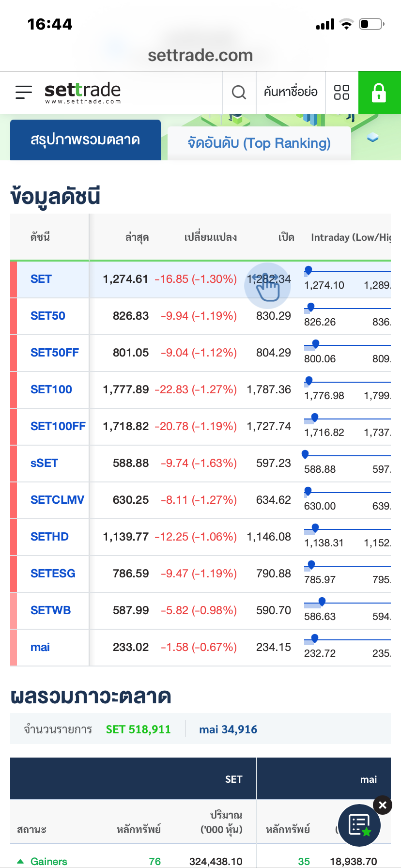Tap the magnifying glass search icon

(239, 92)
